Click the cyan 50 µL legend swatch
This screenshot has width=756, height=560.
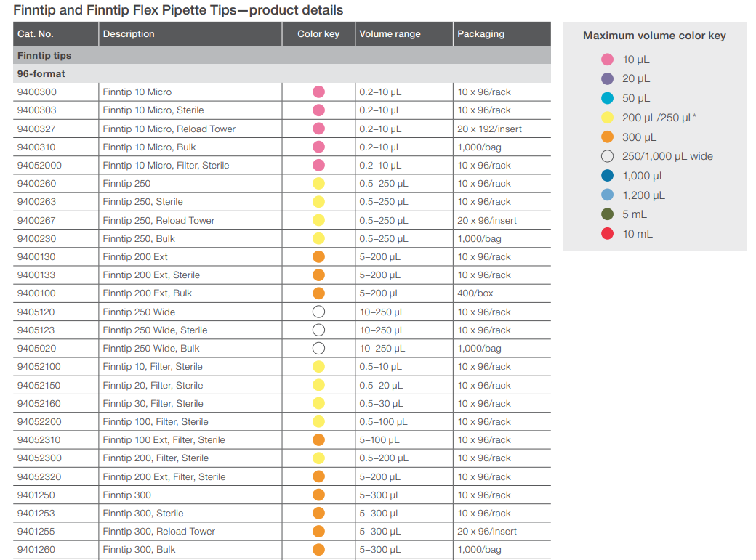pos(607,98)
